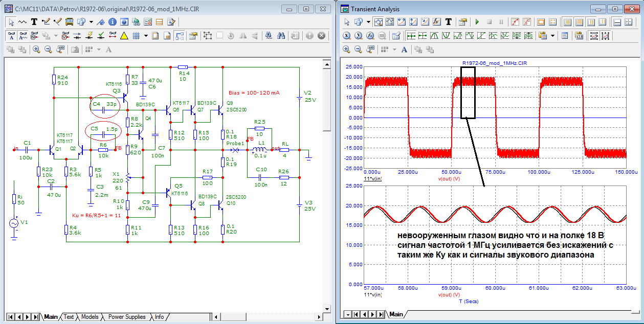The image size is (644, 324).
Task: Zoom out in Transient Analysis window
Action: click(358, 50)
